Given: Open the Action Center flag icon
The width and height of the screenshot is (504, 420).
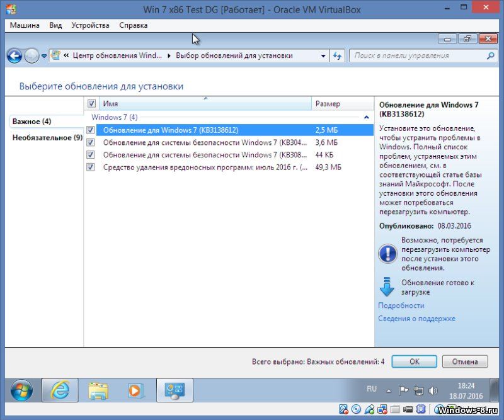Looking at the screenshot, I should point(403,390).
